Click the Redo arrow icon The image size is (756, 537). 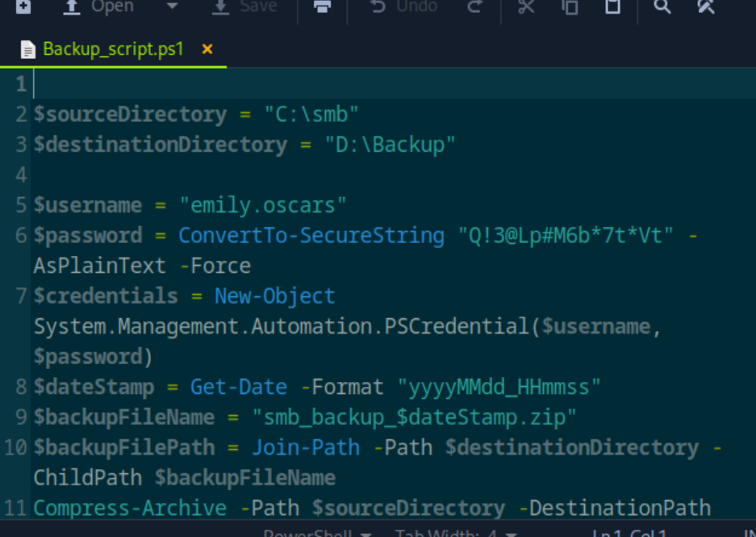(475, 6)
